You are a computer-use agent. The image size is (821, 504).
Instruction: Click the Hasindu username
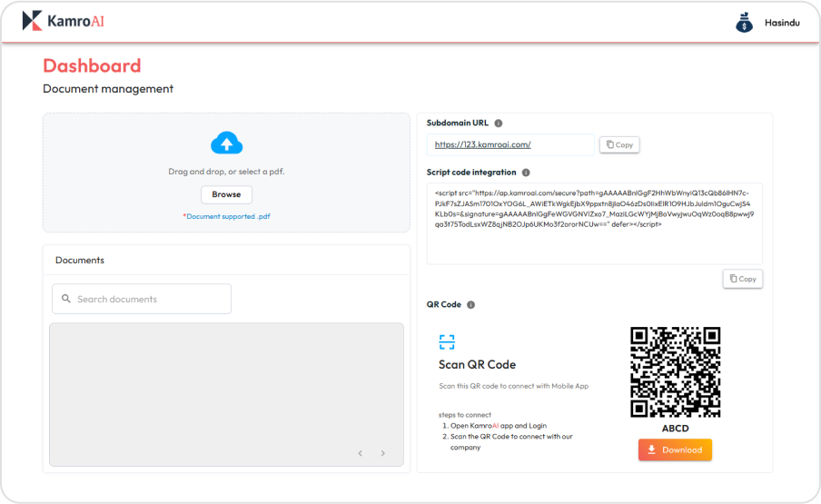coord(782,23)
